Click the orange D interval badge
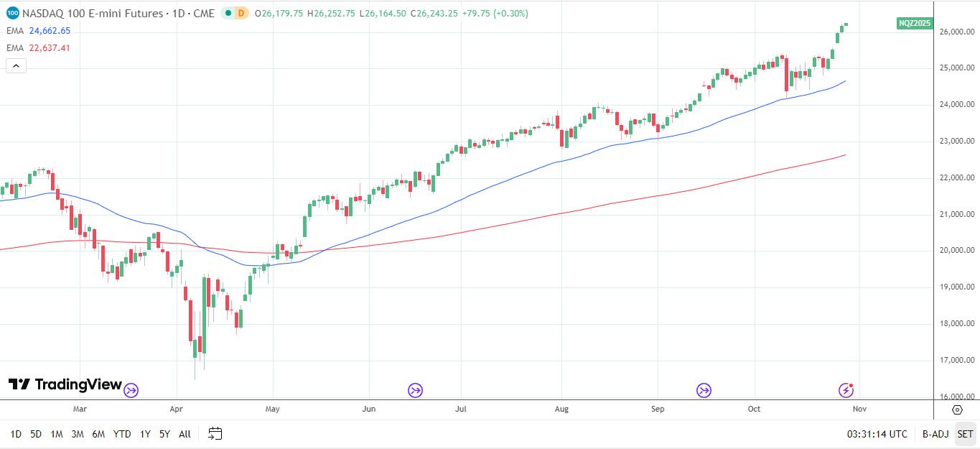Image resolution: width=980 pixels, height=449 pixels. [242, 13]
